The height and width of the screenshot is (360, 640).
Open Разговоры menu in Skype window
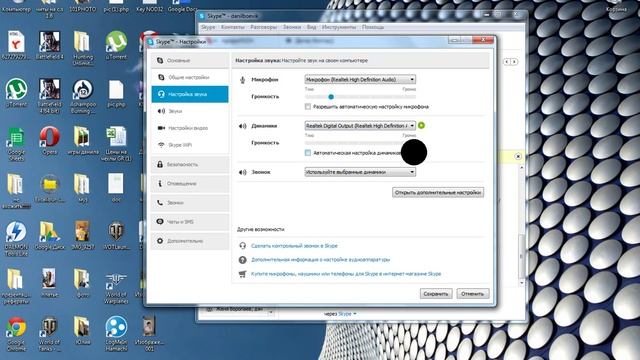(x=264, y=27)
